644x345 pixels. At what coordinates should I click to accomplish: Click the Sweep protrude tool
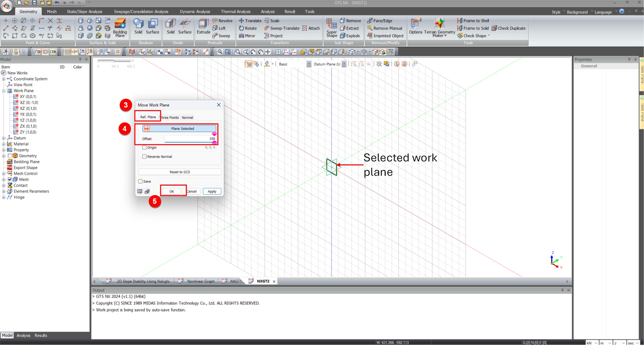coord(221,36)
